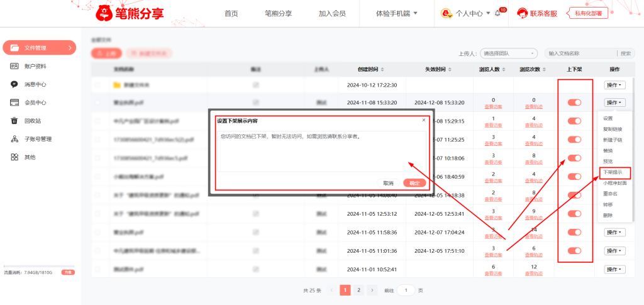Sort by 创建时间 column arrows

point(382,69)
